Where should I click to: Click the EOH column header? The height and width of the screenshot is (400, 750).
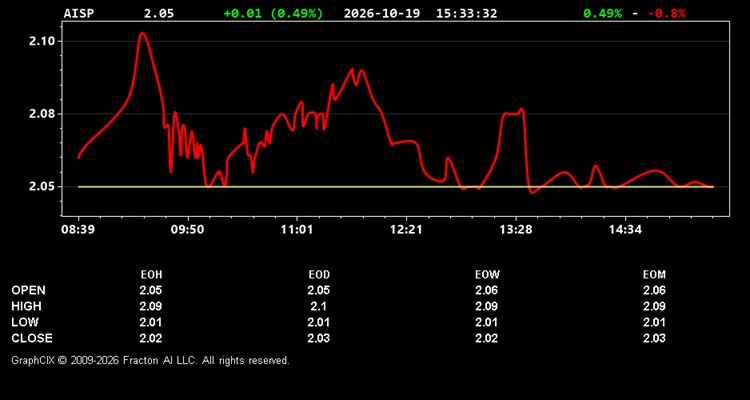pos(151,275)
